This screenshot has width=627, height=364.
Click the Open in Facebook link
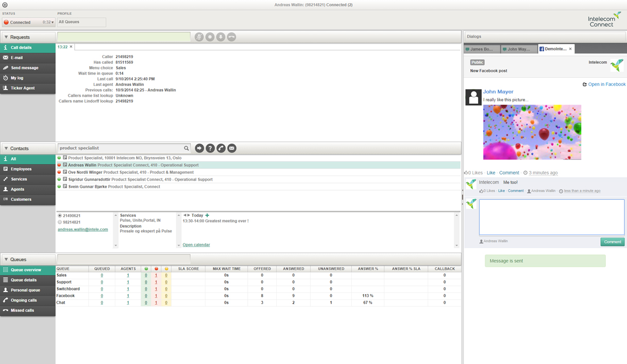point(606,84)
